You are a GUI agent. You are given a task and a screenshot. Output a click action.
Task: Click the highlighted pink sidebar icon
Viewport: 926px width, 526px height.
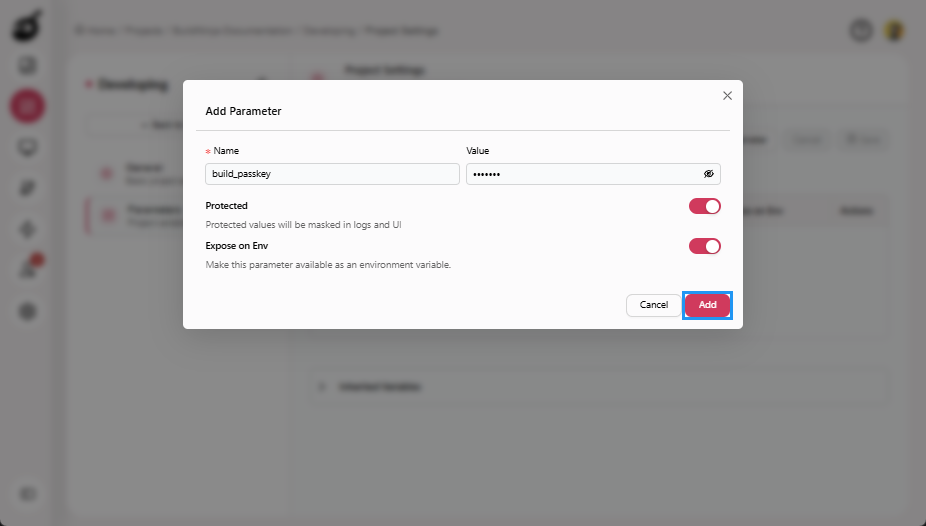pyautogui.click(x=27, y=106)
